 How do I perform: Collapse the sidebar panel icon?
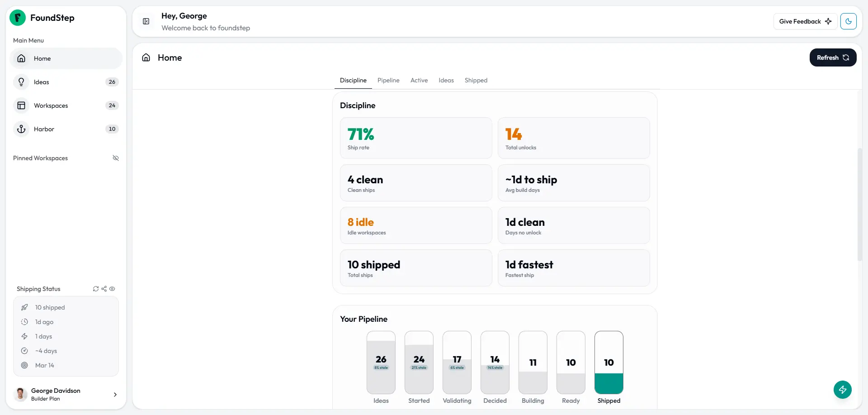146,21
